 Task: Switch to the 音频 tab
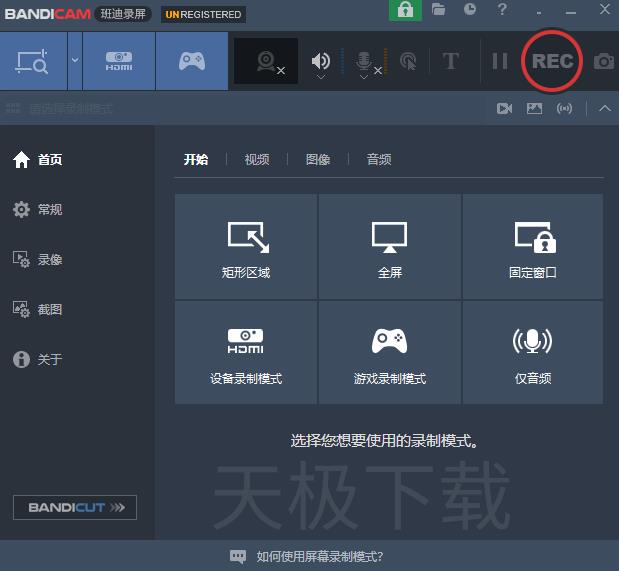coord(379,160)
